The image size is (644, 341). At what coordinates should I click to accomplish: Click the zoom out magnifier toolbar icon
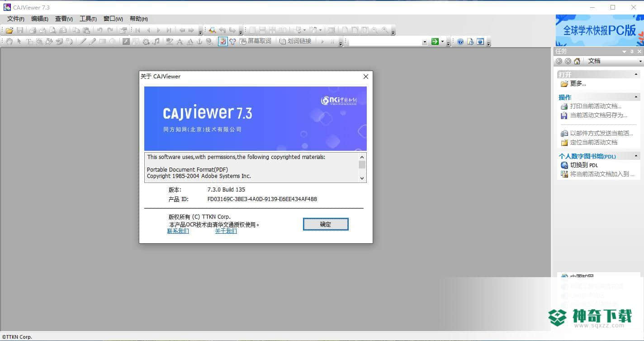pyautogui.click(x=374, y=30)
